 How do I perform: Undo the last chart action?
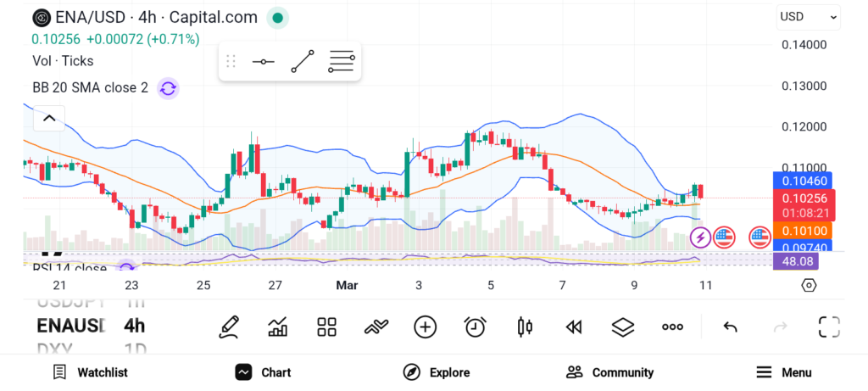730,327
